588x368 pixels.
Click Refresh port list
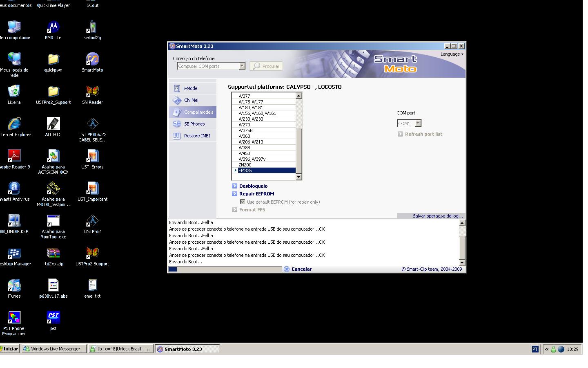tap(420, 134)
